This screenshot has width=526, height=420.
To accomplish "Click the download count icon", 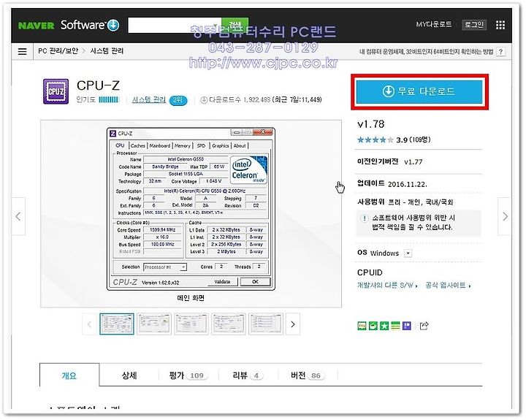I will (x=203, y=99).
